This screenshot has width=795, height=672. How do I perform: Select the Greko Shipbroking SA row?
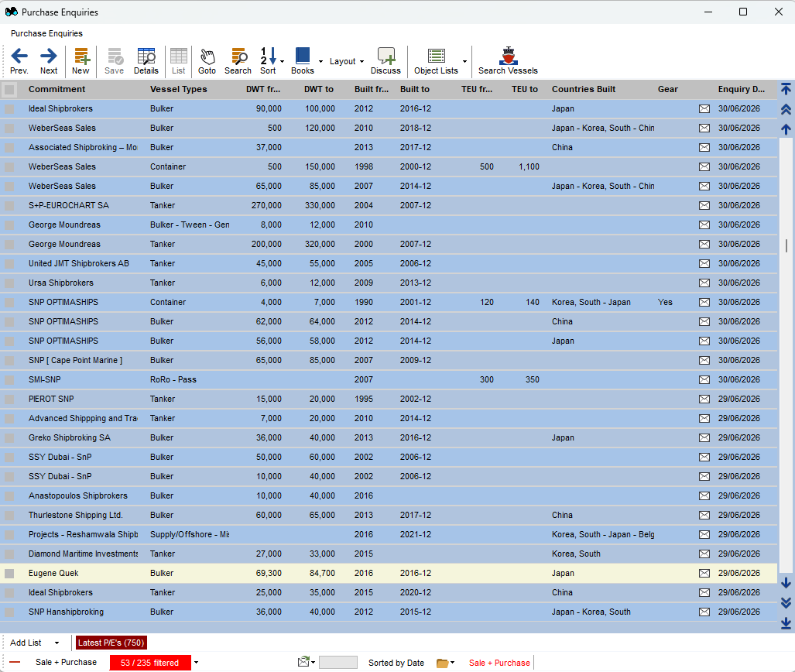click(x=389, y=437)
